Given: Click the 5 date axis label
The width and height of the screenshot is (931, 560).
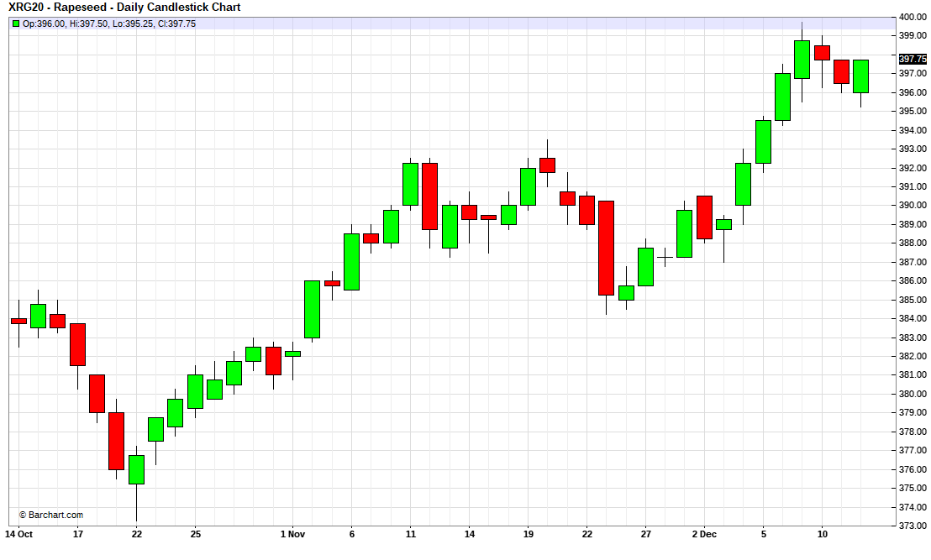Looking at the screenshot, I should pyautogui.click(x=764, y=534).
